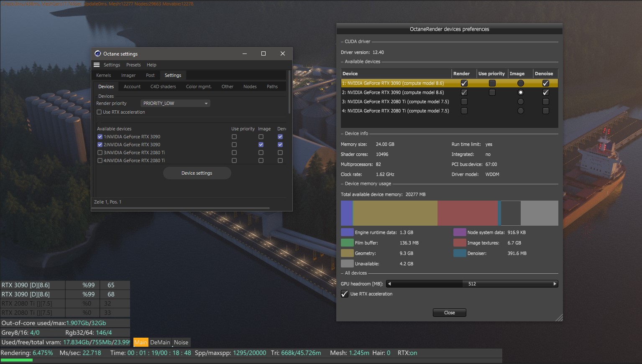Toggle Denoise checkbox for device 2 in devices preferences
642x364 pixels.
click(546, 92)
